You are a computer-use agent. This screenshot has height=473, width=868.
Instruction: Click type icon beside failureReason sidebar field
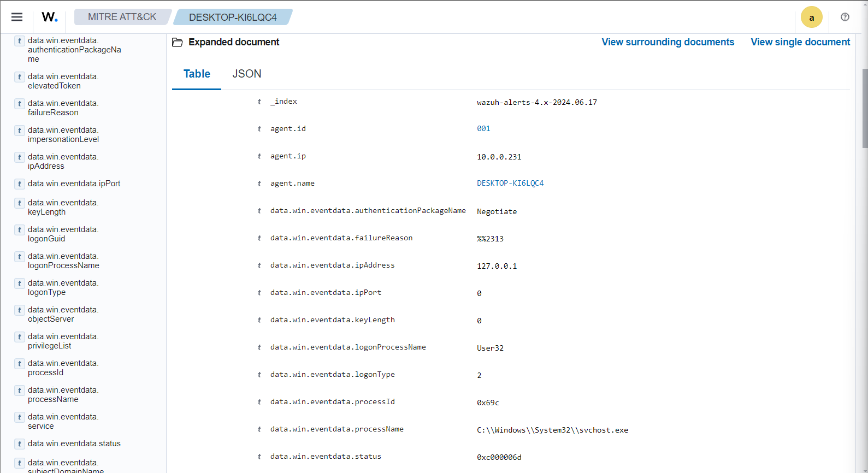(20, 104)
